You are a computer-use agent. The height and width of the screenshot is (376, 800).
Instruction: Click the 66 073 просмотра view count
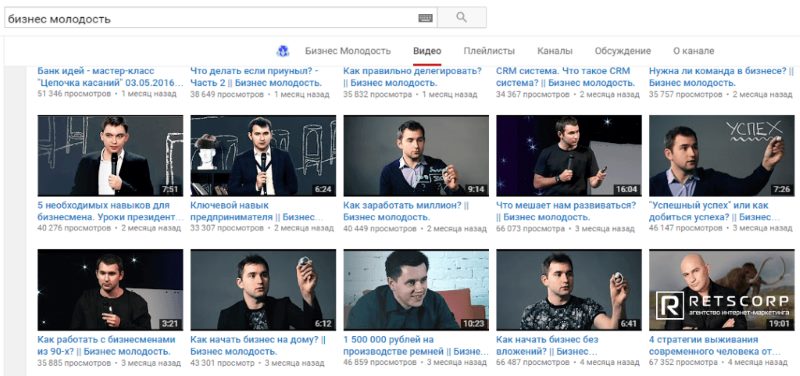point(531,229)
